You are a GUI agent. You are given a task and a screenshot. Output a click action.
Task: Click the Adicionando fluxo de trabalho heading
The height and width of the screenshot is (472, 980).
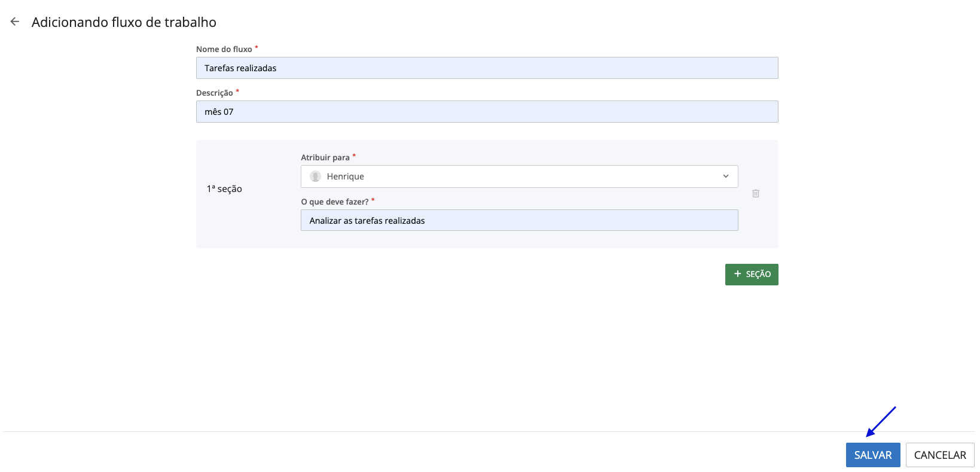pos(124,22)
